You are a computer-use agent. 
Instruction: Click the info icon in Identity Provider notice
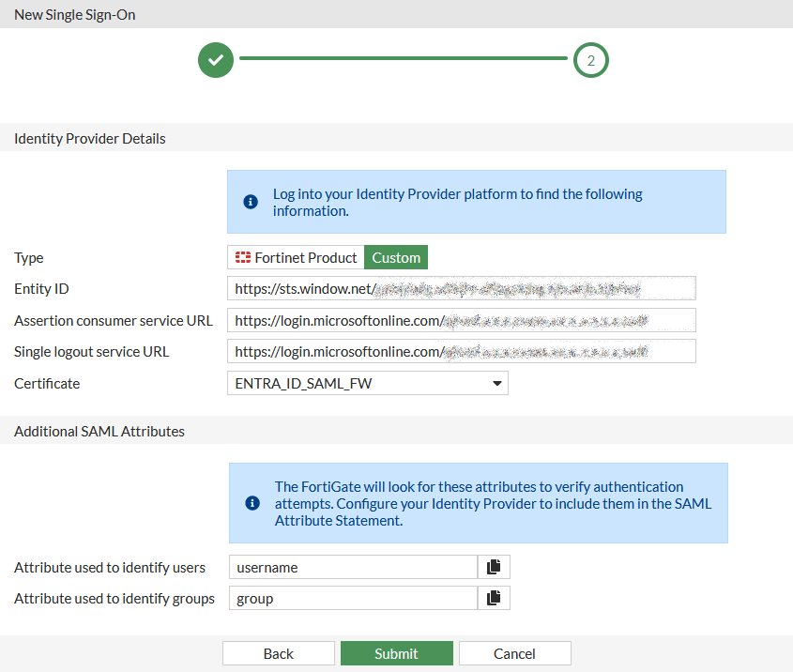click(252, 202)
